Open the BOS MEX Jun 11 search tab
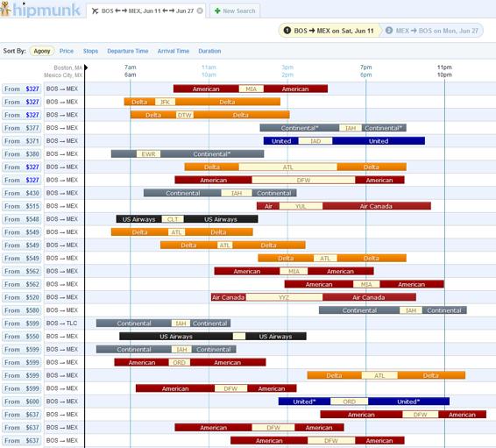 tap(145, 11)
